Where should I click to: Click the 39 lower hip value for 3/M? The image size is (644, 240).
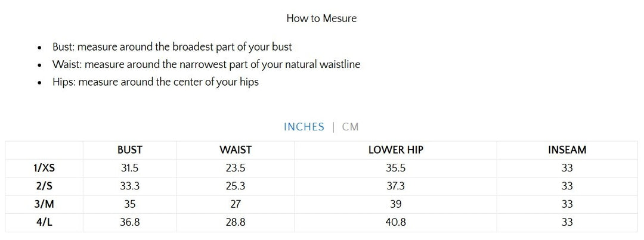pos(395,204)
